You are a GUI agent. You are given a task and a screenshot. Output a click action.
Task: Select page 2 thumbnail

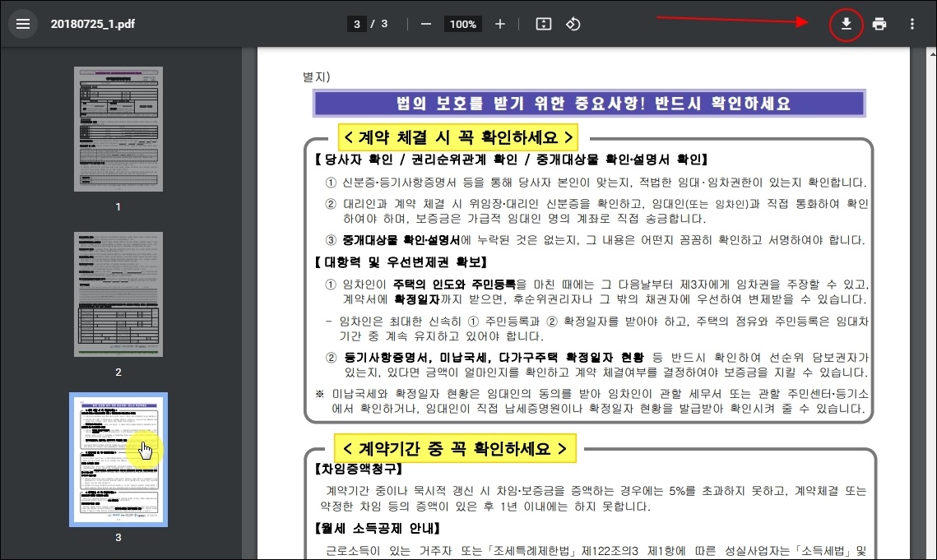(x=118, y=294)
